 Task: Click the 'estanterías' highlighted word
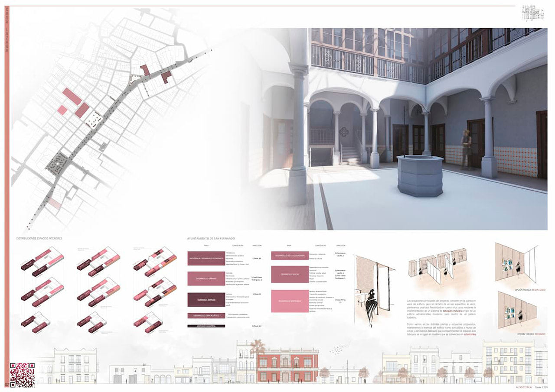point(469,334)
